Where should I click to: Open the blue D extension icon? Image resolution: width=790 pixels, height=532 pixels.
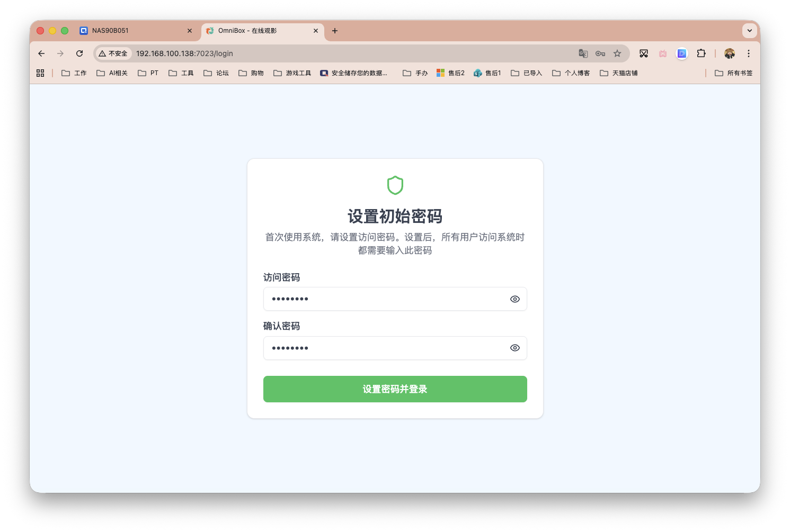[681, 53]
